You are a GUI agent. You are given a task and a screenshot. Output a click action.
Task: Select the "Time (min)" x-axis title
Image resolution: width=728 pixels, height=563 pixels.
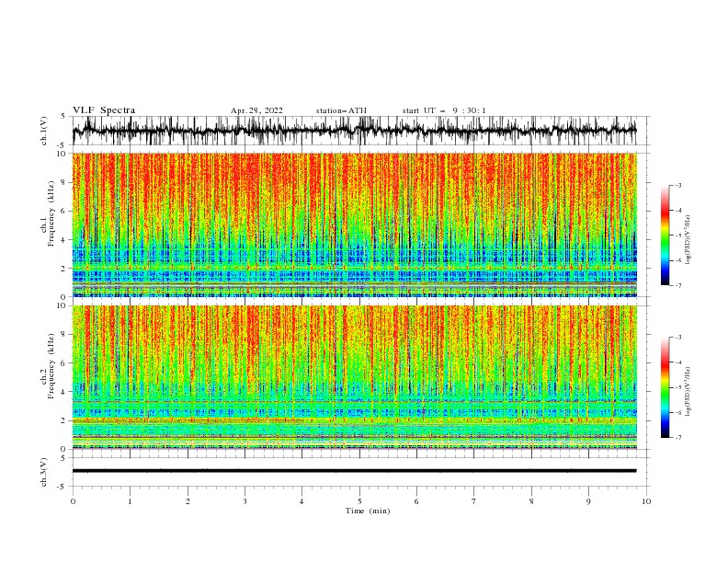tap(368, 511)
